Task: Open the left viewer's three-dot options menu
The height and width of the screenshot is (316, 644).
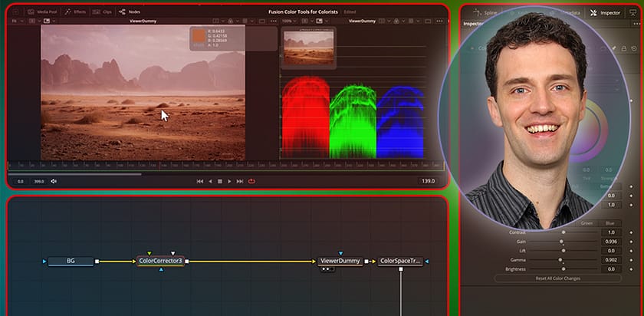Action: tap(274, 21)
